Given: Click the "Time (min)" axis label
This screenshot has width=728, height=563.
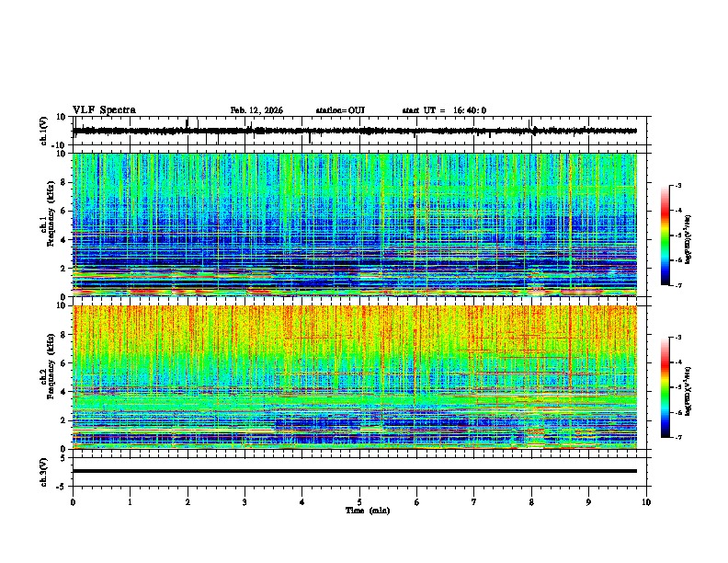Looking at the screenshot, I should coord(368,511).
